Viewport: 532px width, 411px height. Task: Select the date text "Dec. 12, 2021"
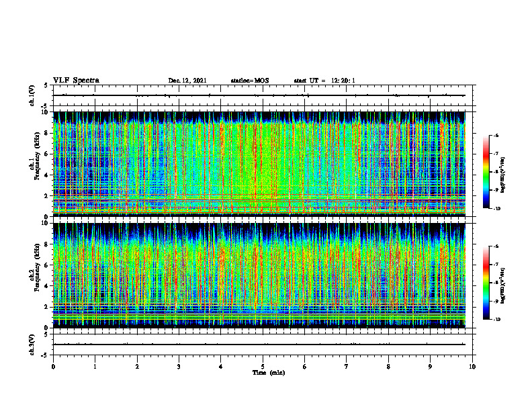pos(187,81)
